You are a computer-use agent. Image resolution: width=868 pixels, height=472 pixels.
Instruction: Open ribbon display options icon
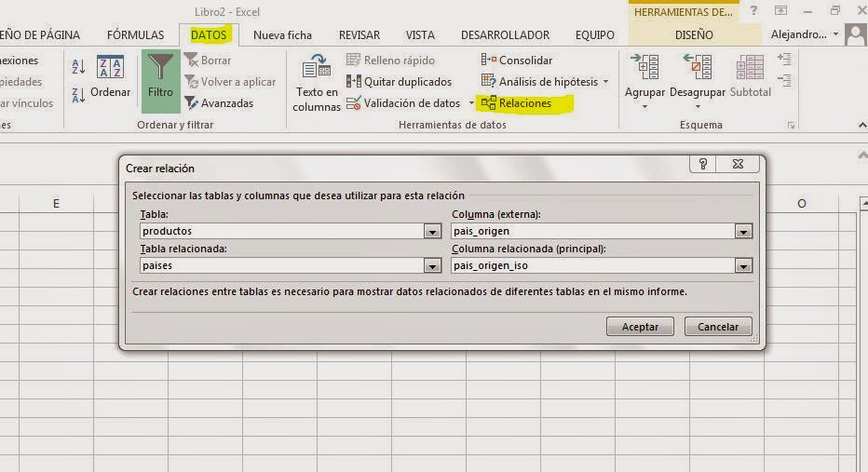(780, 10)
